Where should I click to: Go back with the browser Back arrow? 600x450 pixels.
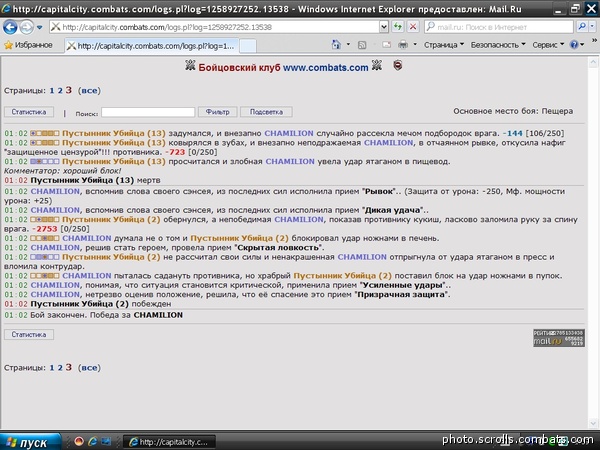tap(10, 27)
